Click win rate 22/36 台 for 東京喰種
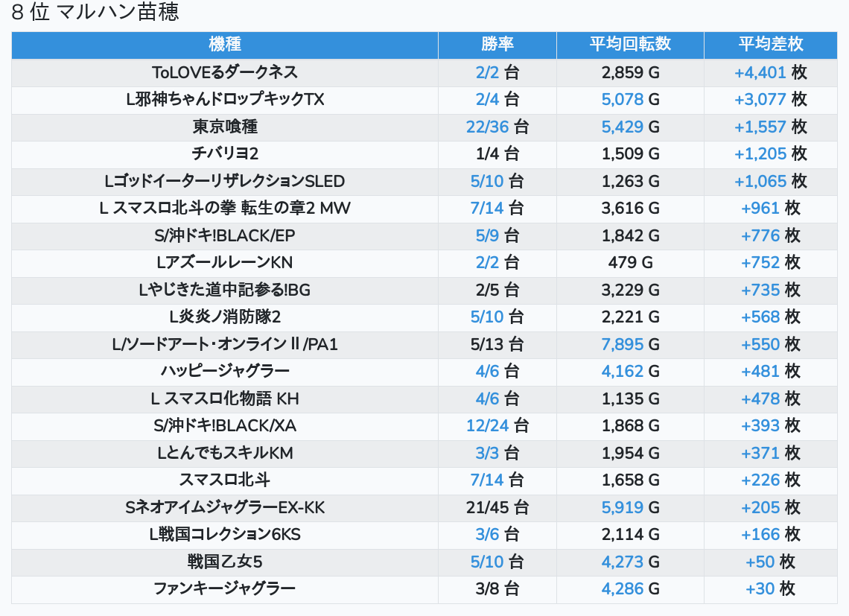Screen dimensions: 849x616 pos(497,127)
